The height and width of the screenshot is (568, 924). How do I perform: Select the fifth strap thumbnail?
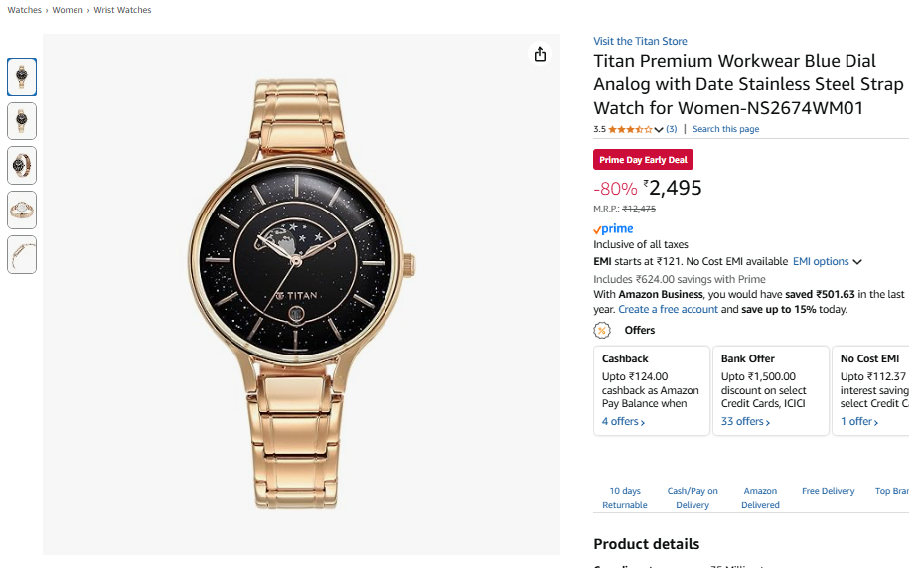tap(22, 254)
